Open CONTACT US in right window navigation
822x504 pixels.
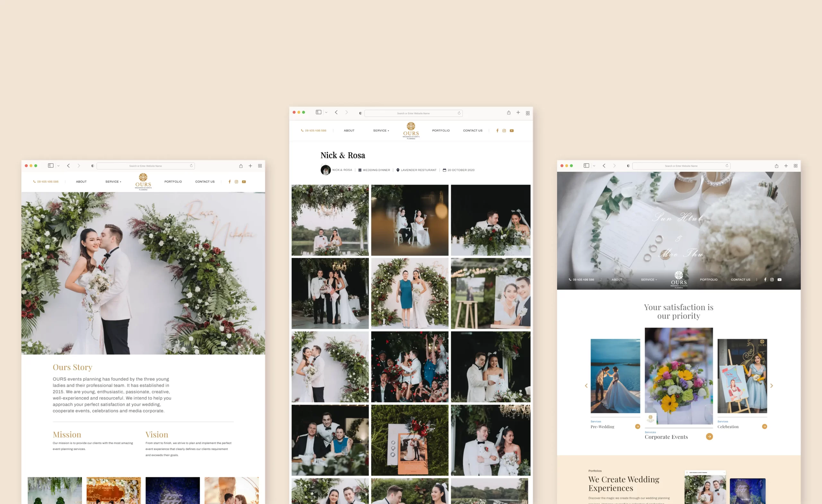(x=740, y=280)
